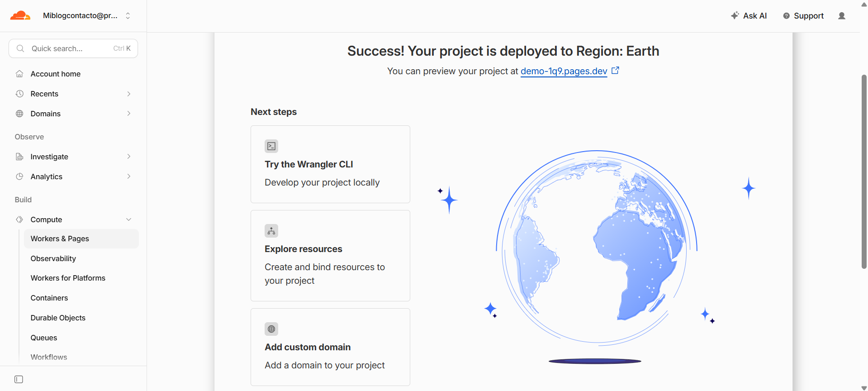
Task: Click the Add a domain to your project text
Action: pos(325,365)
